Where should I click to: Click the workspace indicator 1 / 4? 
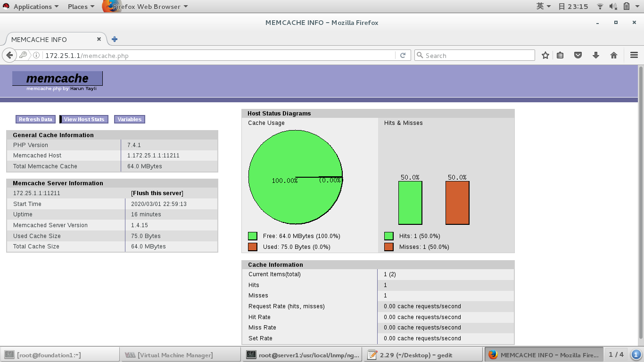point(616,354)
